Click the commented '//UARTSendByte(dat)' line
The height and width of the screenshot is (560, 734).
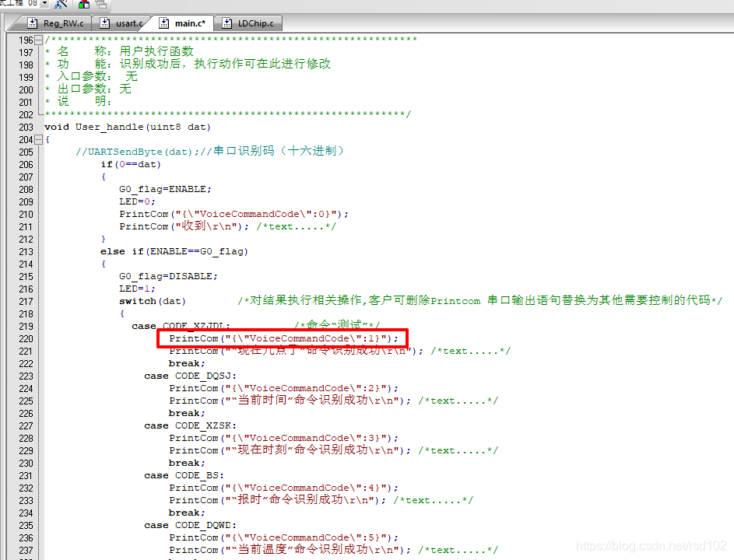pyautogui.click(x=209, y=151)
